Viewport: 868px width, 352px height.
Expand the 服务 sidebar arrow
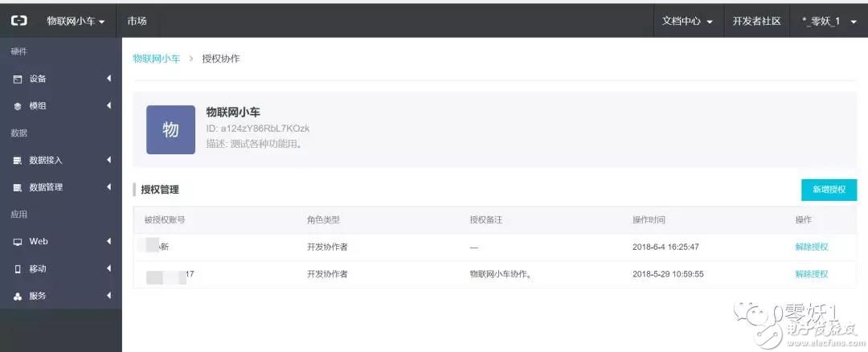(108, 297)
